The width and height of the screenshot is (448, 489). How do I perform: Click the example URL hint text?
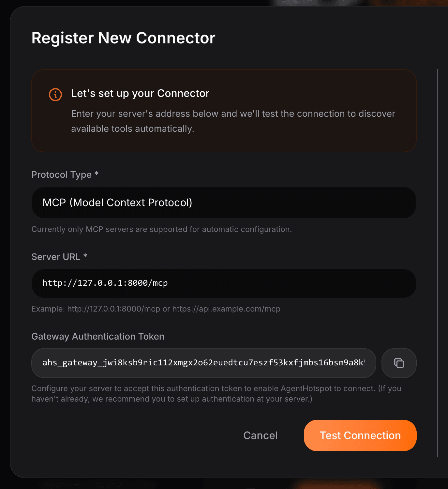tap(156, 309)
